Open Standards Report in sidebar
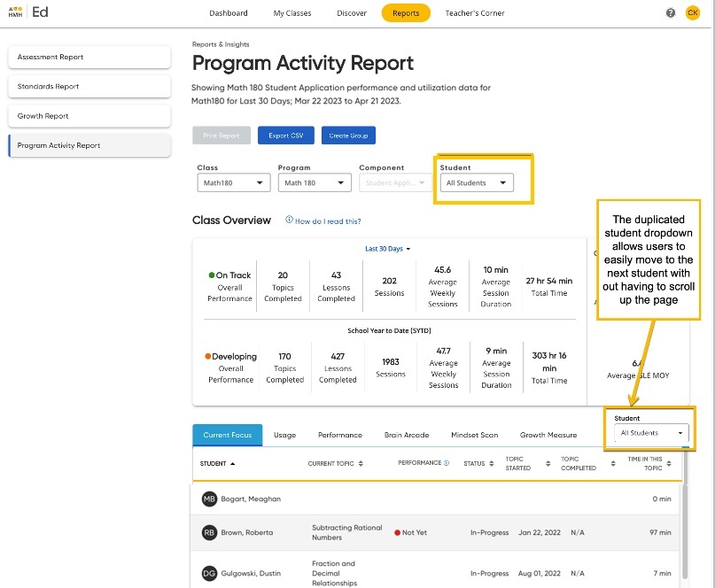This screenshot has width=715, height=588. (89, 86)
